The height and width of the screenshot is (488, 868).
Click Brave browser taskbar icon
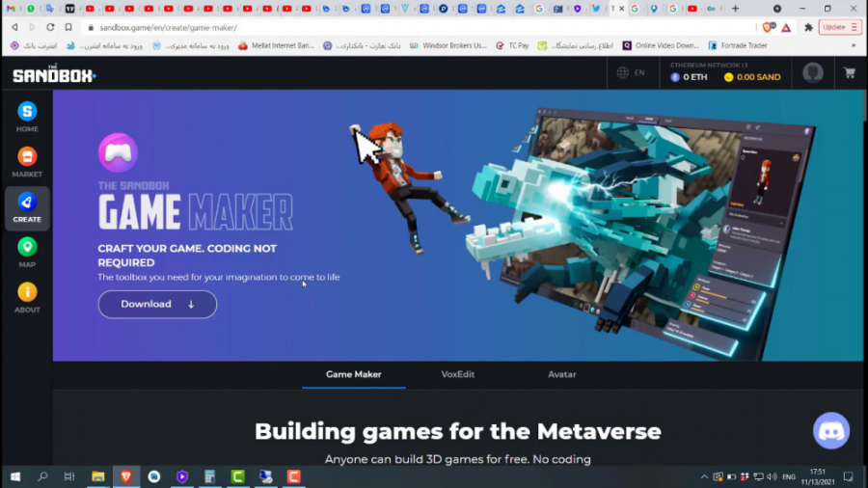(x=126, y=476)
